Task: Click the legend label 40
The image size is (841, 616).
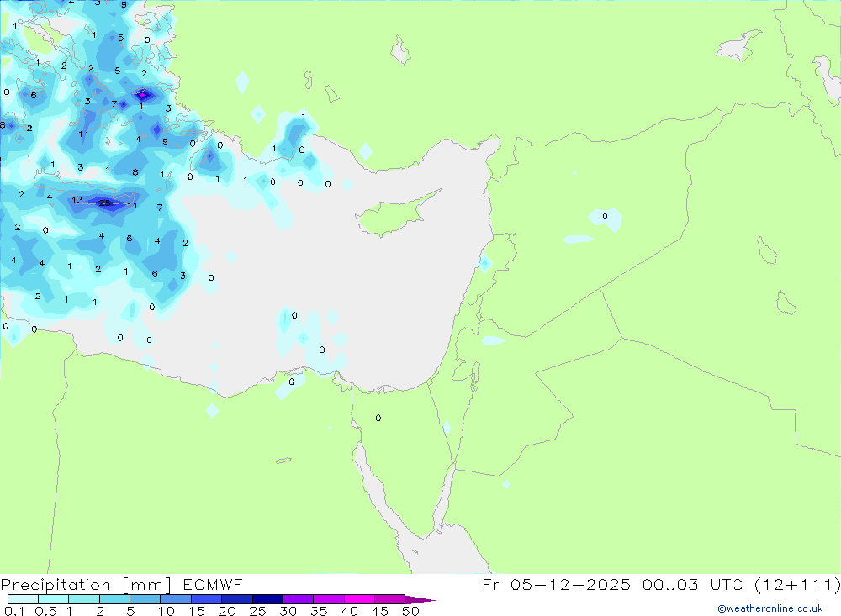Action: (x=349, y=611)
